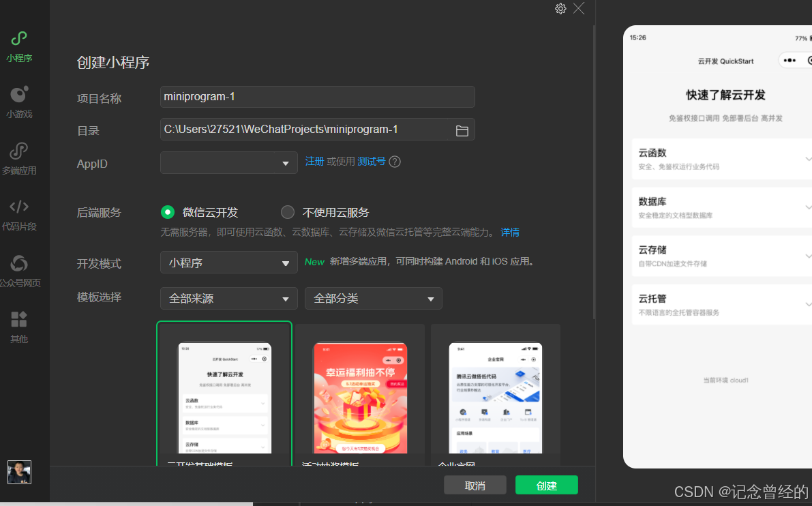812x506 pixels.
Task: Select 微信云开发 backend radio button
Action: tap(167, 212)
